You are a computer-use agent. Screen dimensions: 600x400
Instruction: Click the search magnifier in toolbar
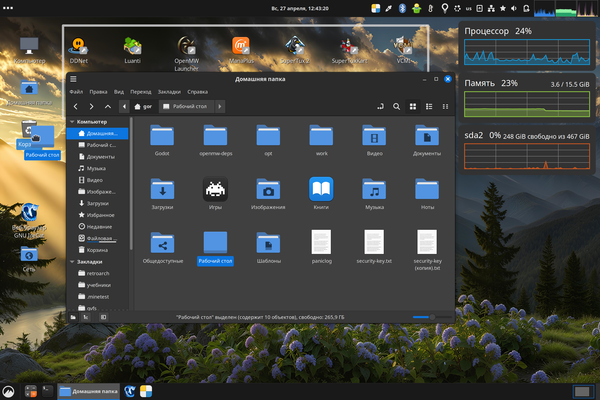[396, 105]
